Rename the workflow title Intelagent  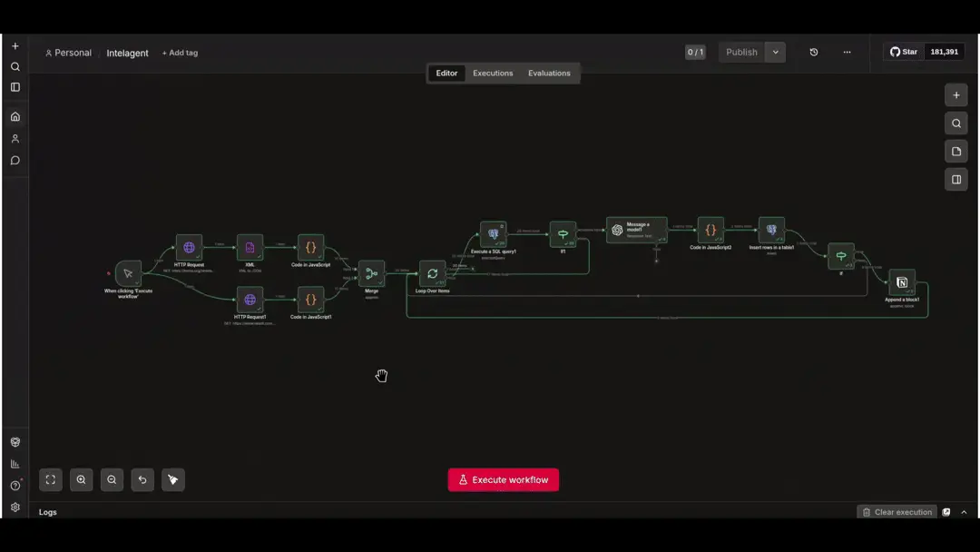pos(128,54)
